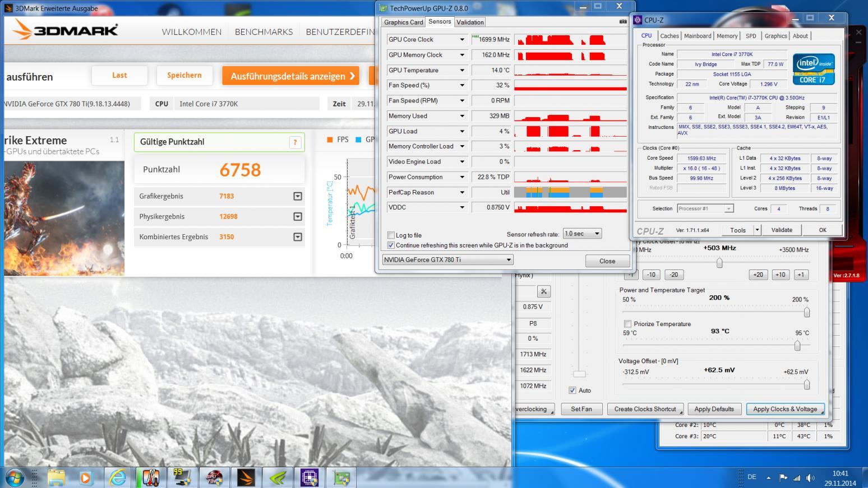Open GPU Temperature sensor dropdown
Viewport: 868px width, 488px height.
(x=462, y=71)
